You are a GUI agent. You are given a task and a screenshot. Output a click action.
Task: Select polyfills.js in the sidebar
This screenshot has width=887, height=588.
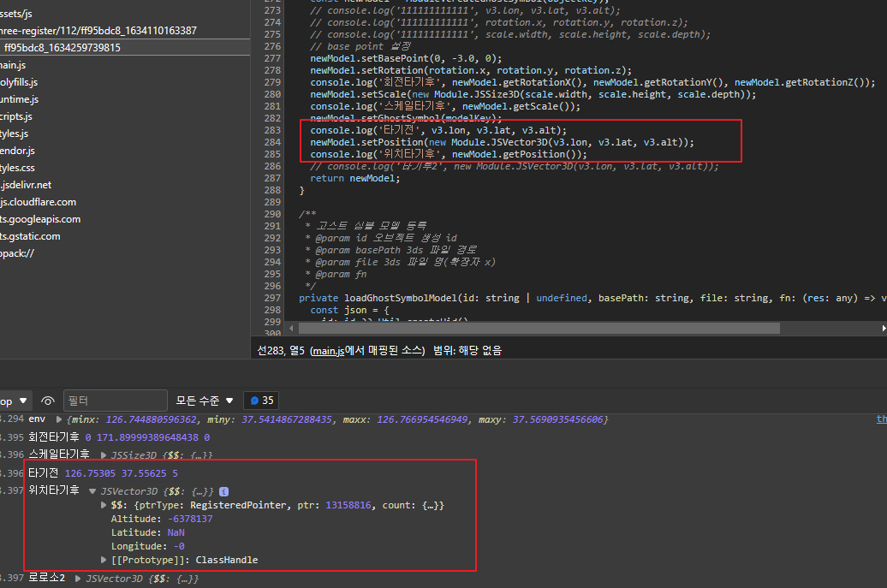pyautogui.click(x=21, y=82)
